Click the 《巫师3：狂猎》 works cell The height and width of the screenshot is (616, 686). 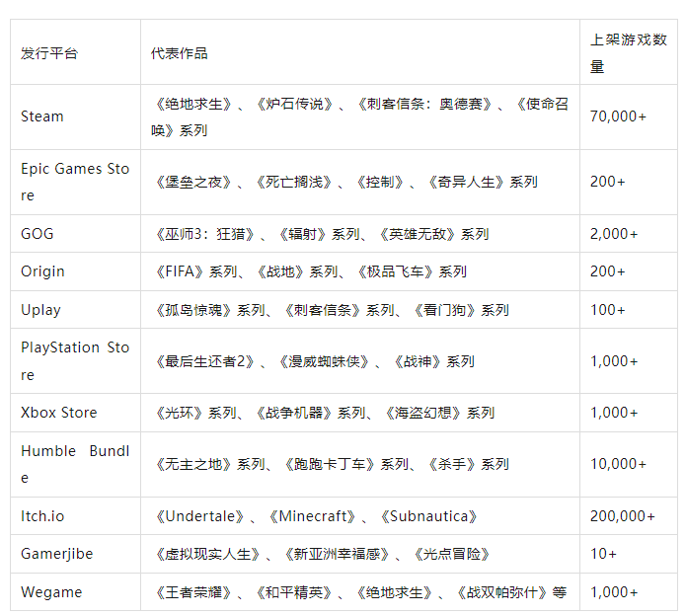(x=360, y=234)
